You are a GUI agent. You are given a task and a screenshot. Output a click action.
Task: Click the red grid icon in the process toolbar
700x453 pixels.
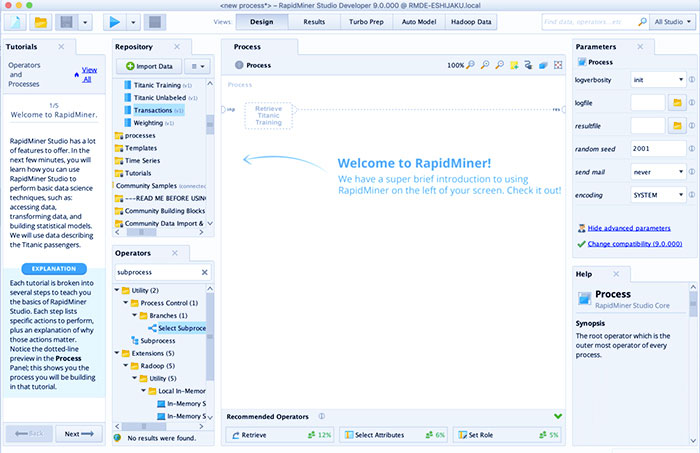pyautogui.click(x=558, y=65)
